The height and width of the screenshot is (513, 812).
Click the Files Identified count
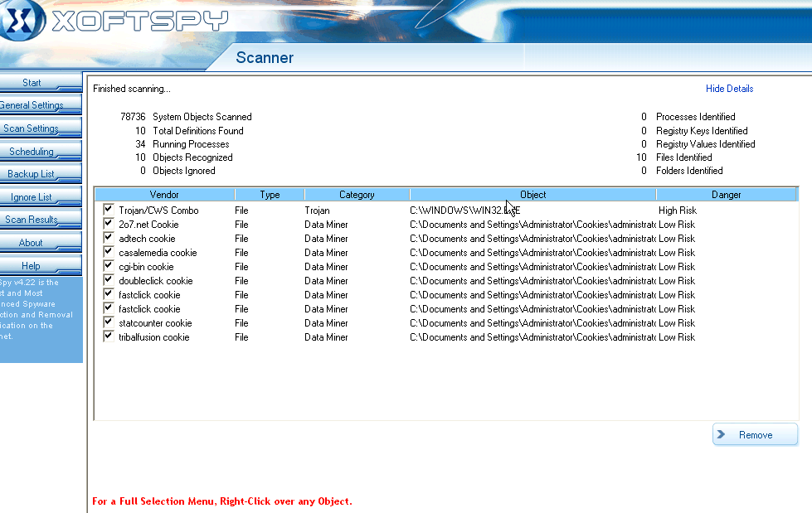[x=674, y=157]
